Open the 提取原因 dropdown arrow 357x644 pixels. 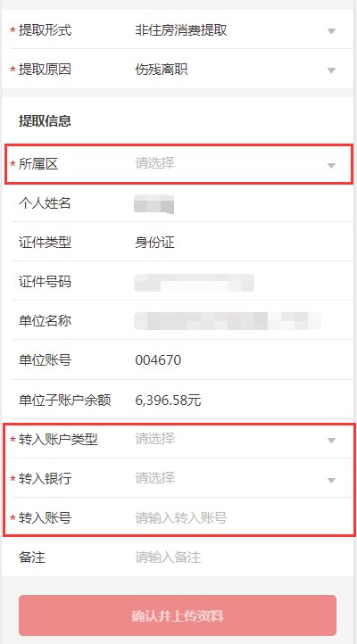click(x=331, y=70)
